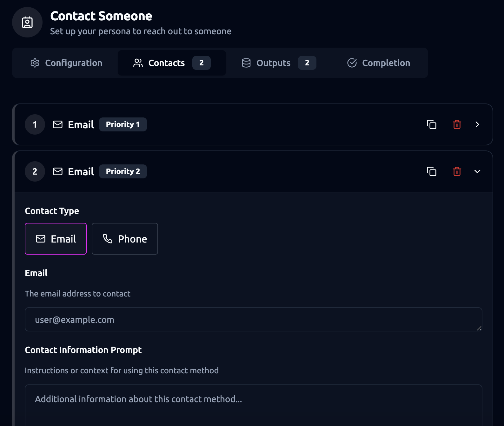Click envelope icon in contact row 1
This screenshot has height=426, width=504.
pyautogui.click(x=58, y=124)
